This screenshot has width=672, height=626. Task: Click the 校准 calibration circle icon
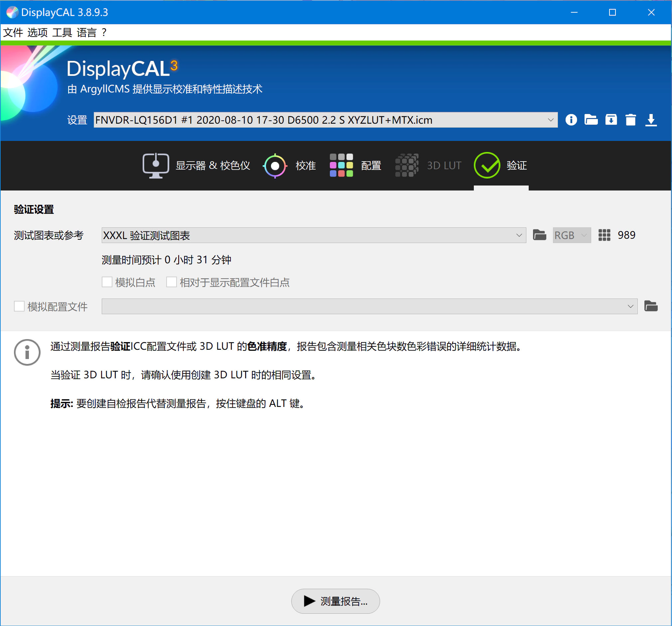[x=275, y=166]
